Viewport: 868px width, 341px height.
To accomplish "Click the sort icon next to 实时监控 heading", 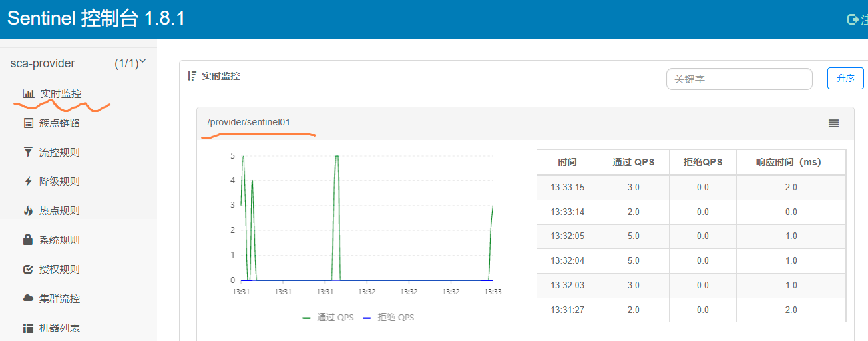I will click(192, 76).
